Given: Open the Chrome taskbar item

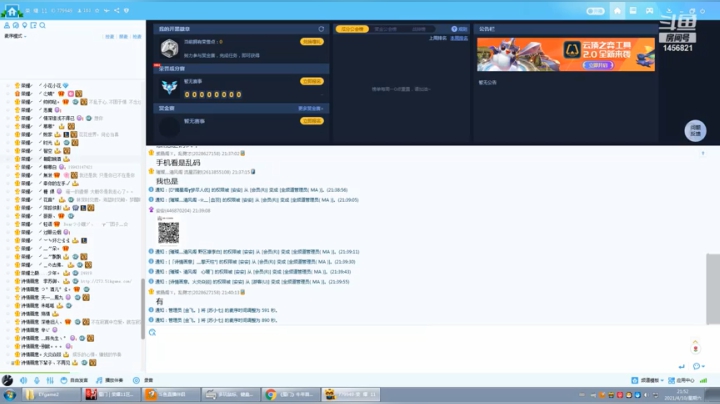Looking at the screenshot, I should 290,394.
